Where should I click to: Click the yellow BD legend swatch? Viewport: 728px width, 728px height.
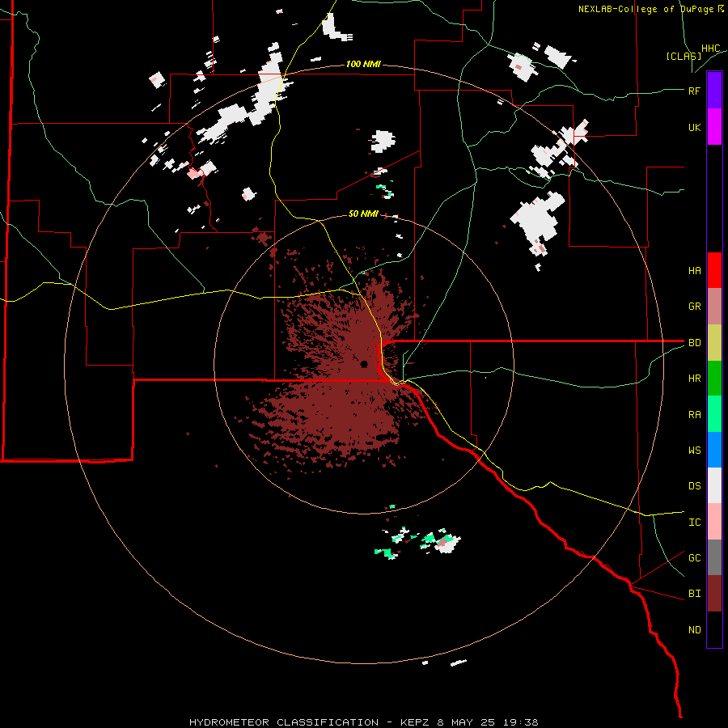click(x=714, y=343)
